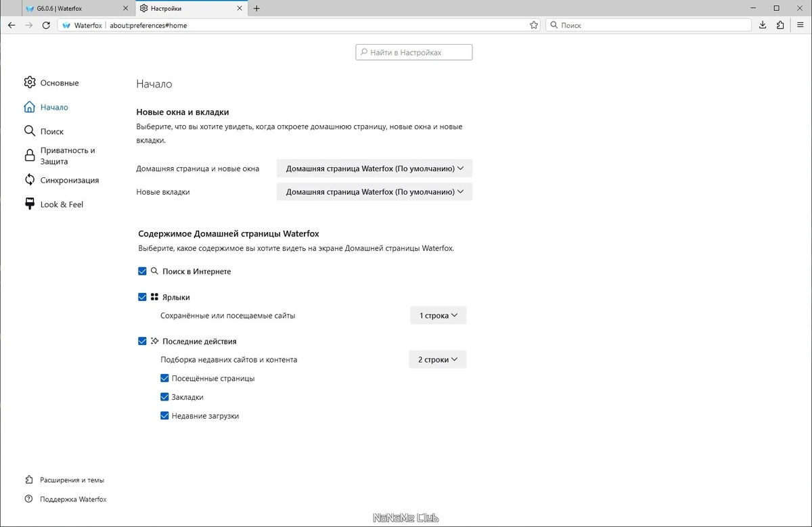Open a new tab with plus button

click(256, 9)
